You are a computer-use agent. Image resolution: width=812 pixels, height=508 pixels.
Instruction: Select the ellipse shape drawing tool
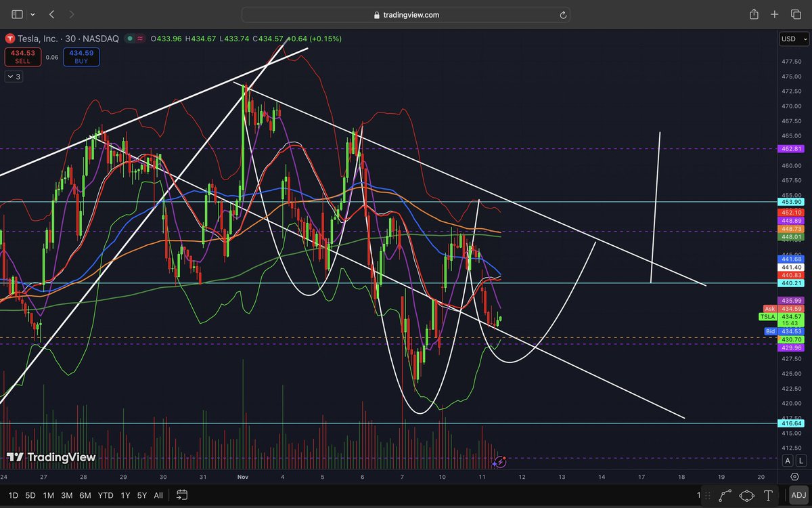[x=747, y=495]
